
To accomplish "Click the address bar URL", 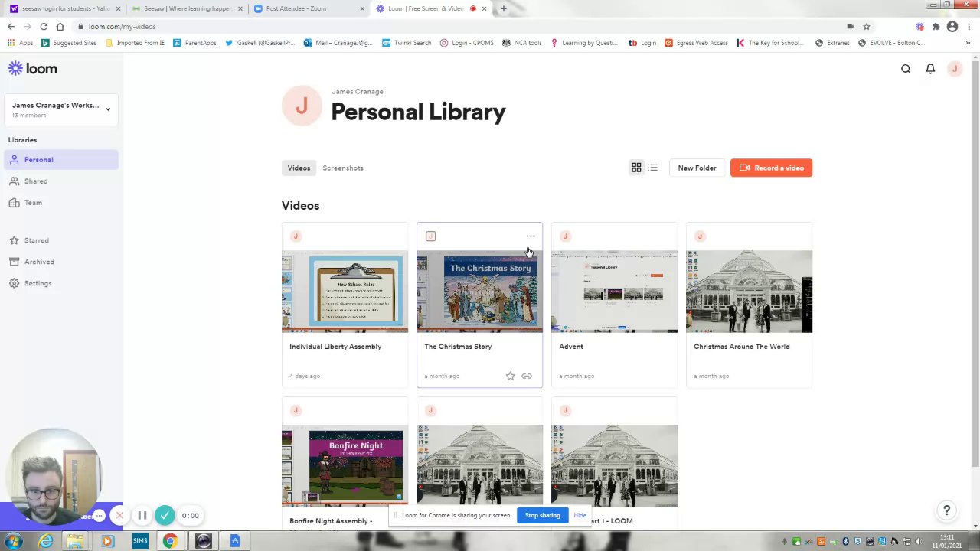I will pyautogui.click(x=122, y=26).
